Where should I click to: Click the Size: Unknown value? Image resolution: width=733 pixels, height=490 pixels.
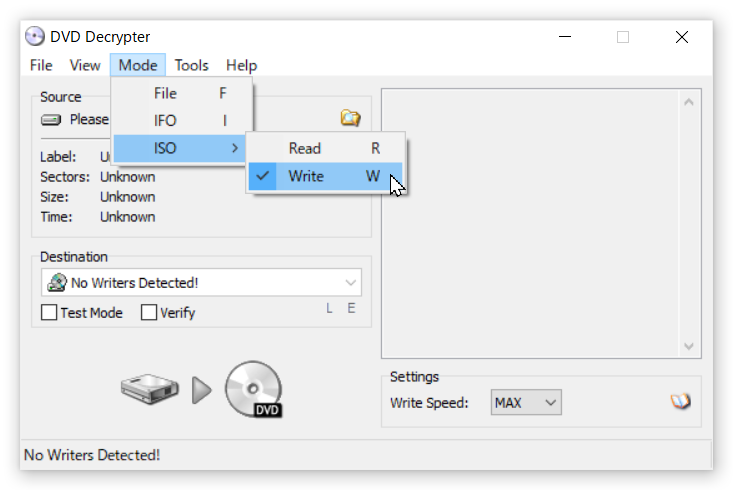click(x=128, y=197)
